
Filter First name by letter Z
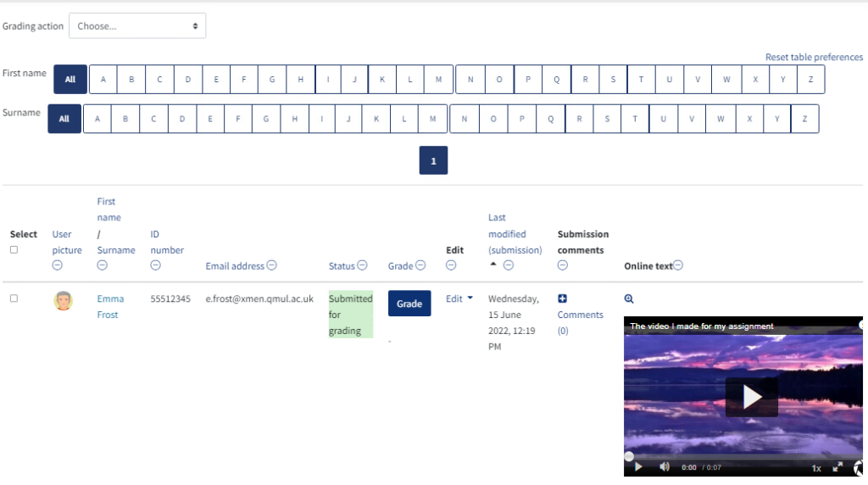(810, 79)
